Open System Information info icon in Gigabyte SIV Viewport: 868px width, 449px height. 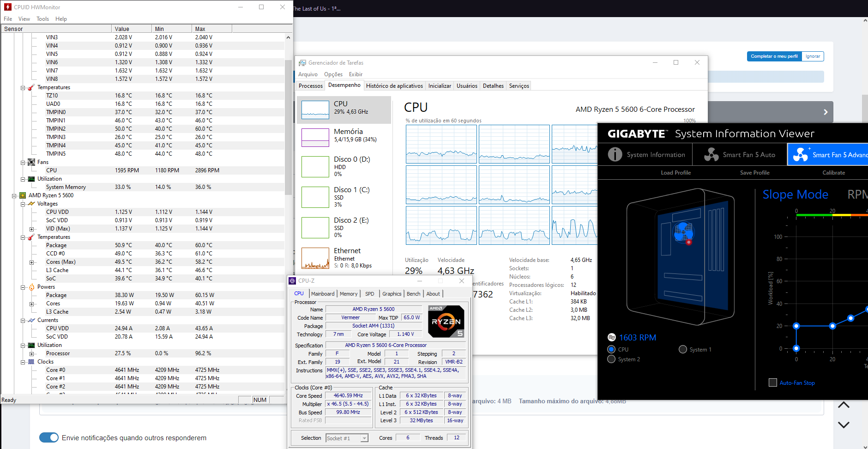[615, 154]
